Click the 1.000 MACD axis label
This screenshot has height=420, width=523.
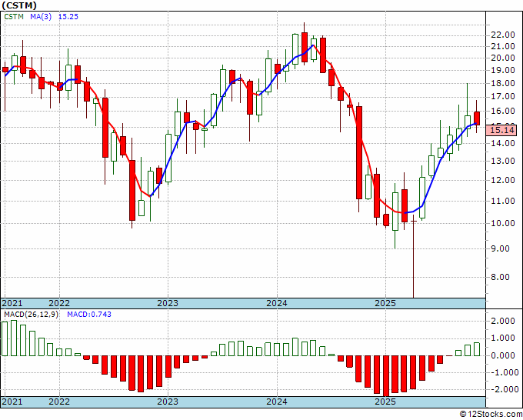pyautogui.click(x=503, y=338)
